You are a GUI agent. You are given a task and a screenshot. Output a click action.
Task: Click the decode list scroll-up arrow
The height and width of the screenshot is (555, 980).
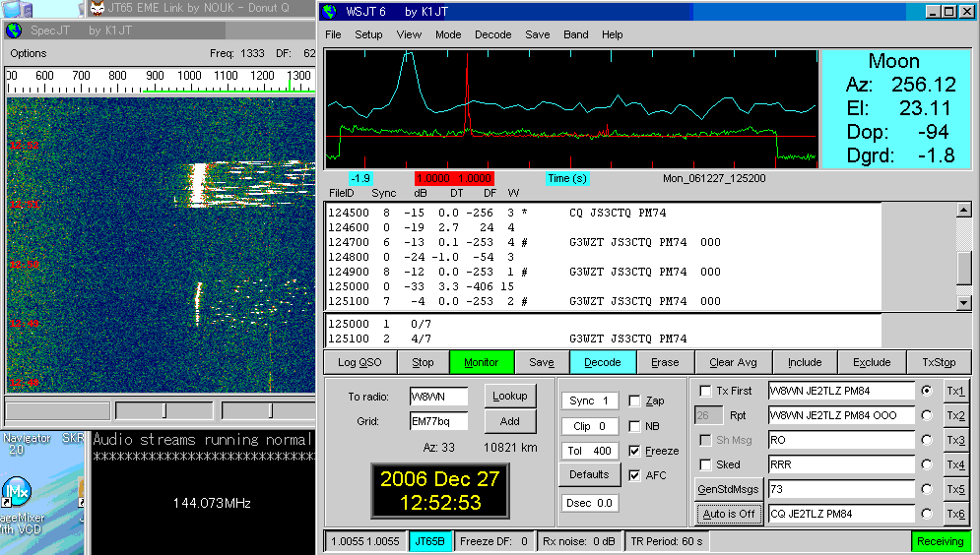(963, 211)
